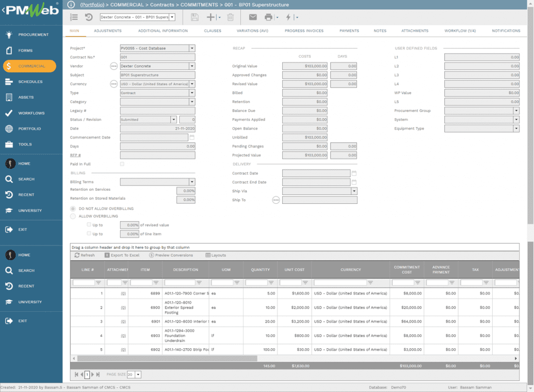Open the upper Recent history icon
This screenshot has height=392, width=534.
click(x=9, y=194)
